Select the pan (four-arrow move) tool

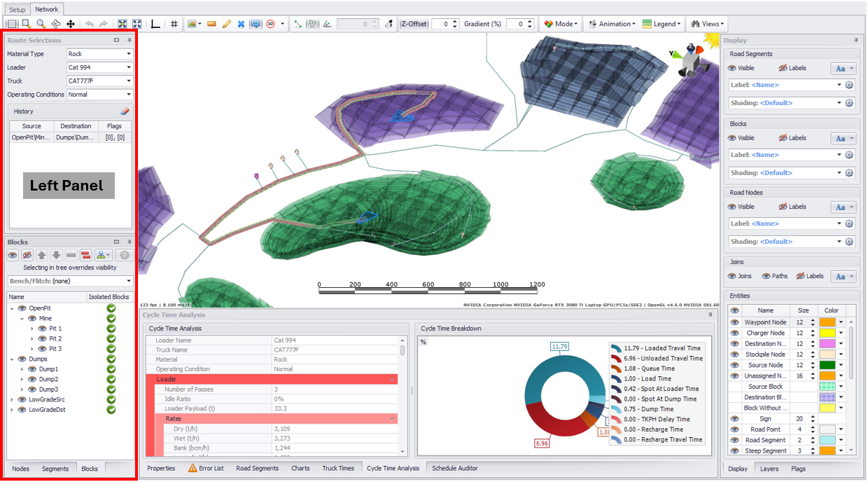point(71,24)
